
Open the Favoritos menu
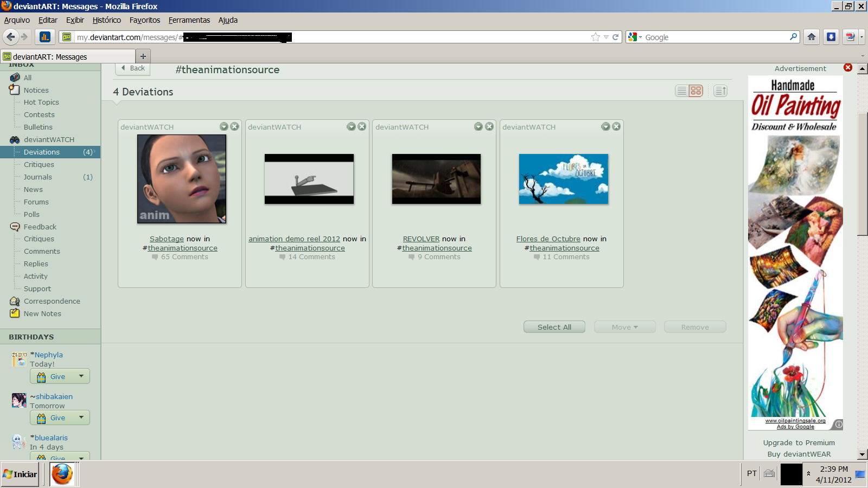point(145,20)
